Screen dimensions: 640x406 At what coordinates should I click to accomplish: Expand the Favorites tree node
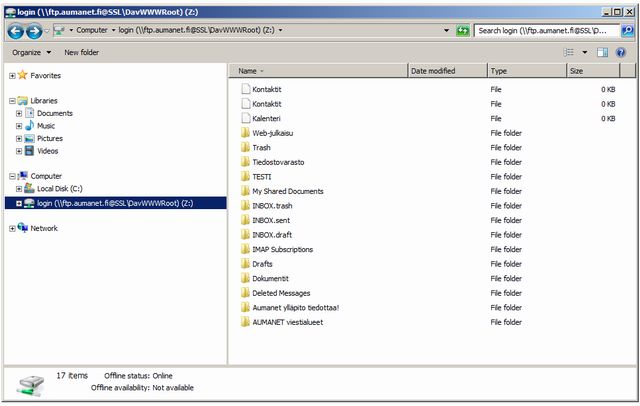point(12,75)
